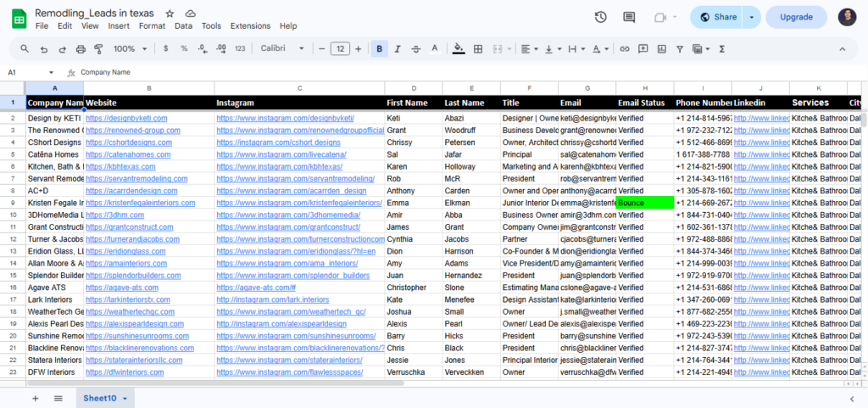Open the fill color picker

pyautogui.click(x=459, y=48)
